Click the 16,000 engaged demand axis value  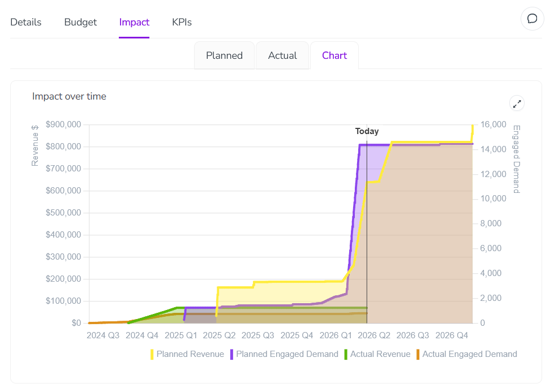[x=493, y=124]
